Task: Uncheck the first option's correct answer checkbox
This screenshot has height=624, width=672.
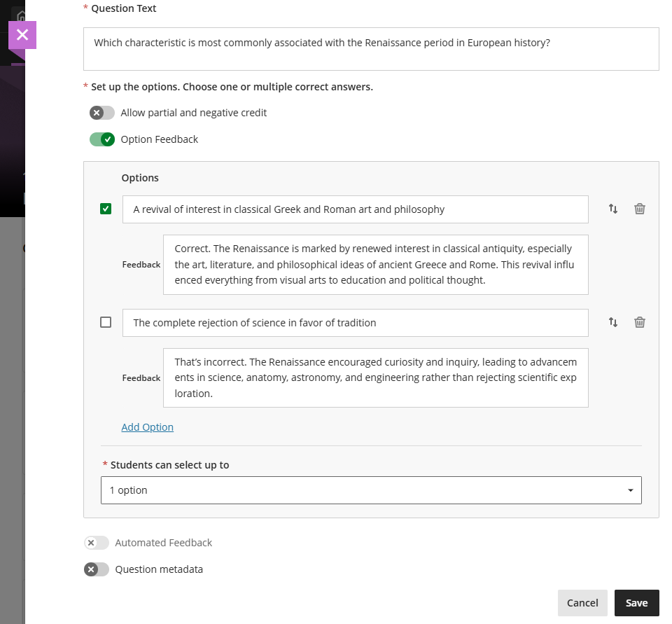Action: [106, 208]
